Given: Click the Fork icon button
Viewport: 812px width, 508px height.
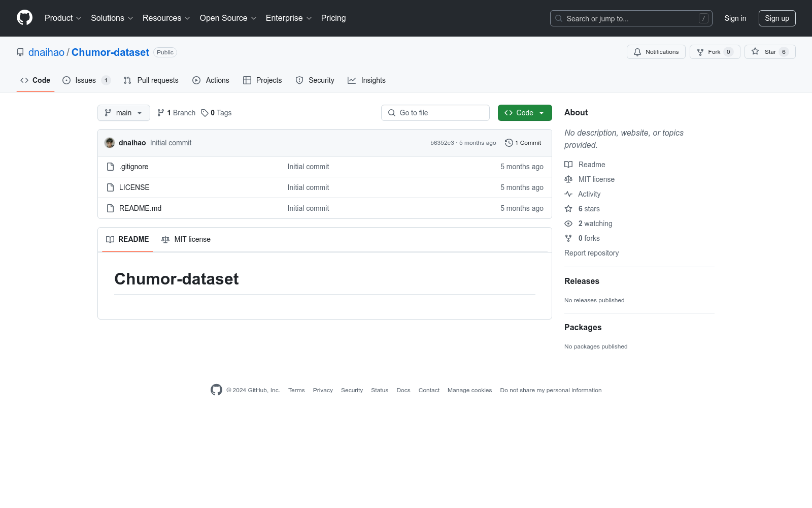Looking at the screenshot, I should pyautogui.click(x=700, y=52).
